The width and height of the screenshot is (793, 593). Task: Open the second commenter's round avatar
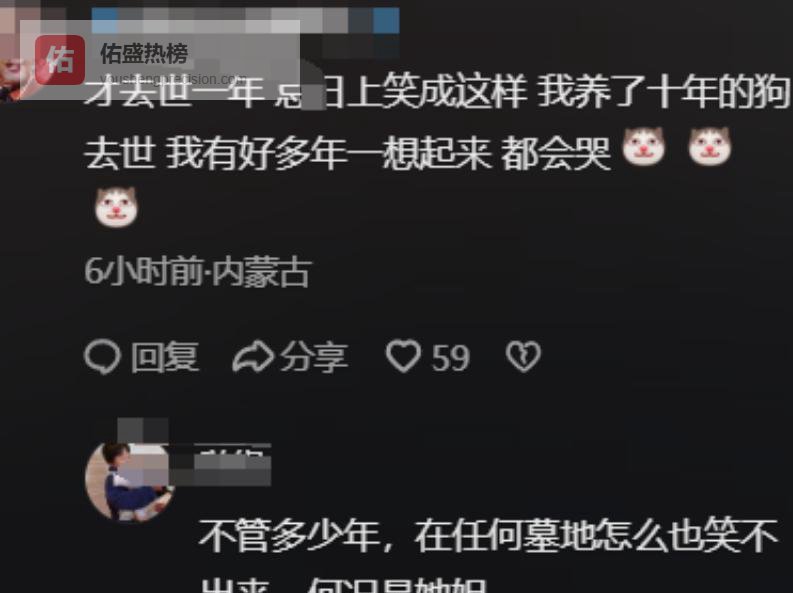point(129,481)
